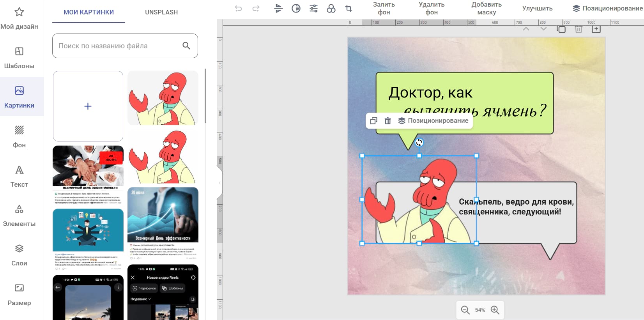Viewport: 644px width, 320px height.
Task: Click Zoidberg image on the canvas
Action: [419, 200]
